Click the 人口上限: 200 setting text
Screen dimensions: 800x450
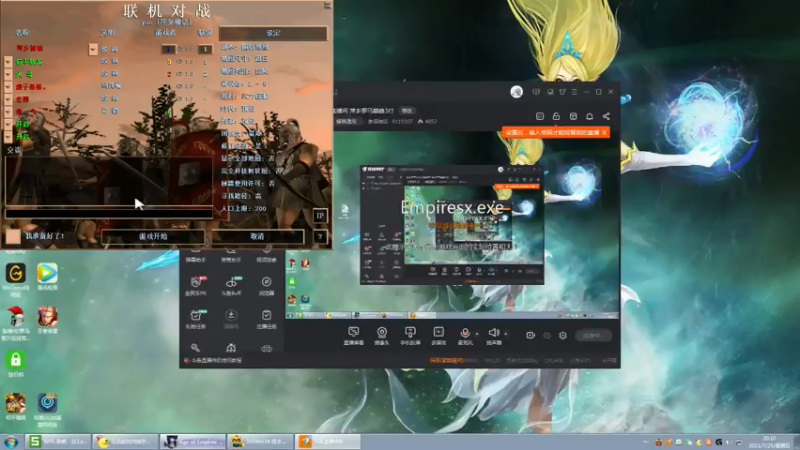point(244,209)
